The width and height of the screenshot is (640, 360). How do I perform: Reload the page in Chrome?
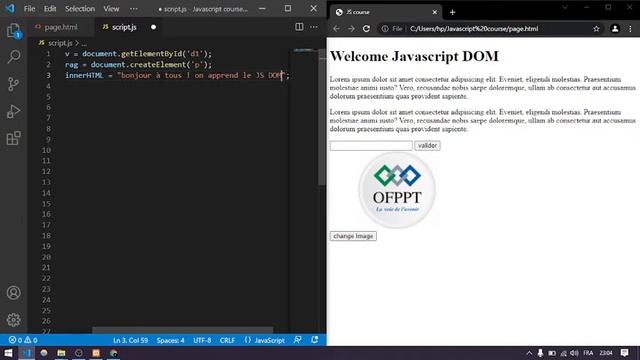coord(366,29)
